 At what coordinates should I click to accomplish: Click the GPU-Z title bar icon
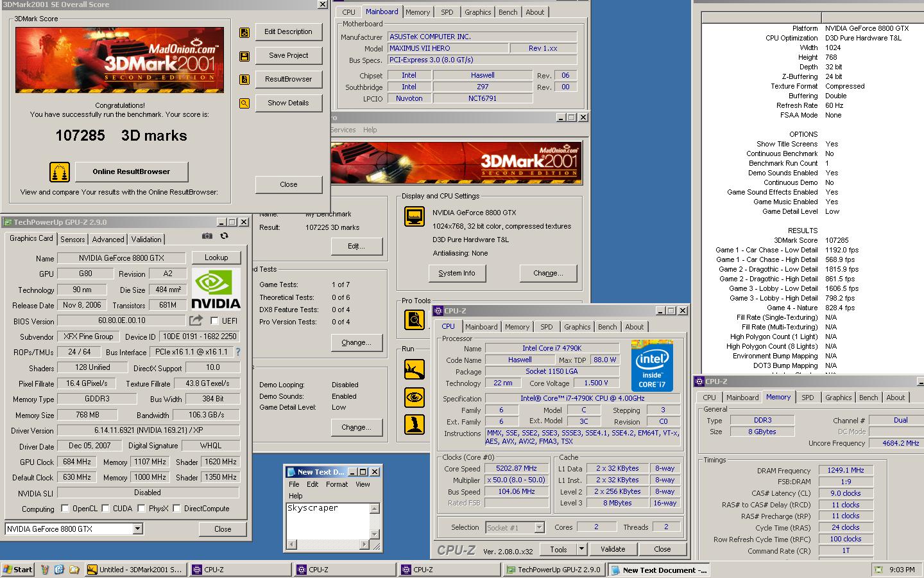tap(8, 222)
